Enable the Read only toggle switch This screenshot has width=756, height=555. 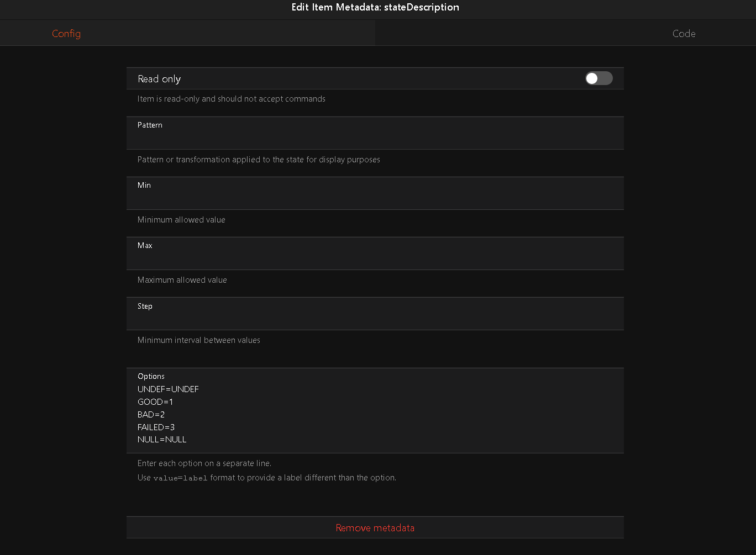tap(599, 78)
